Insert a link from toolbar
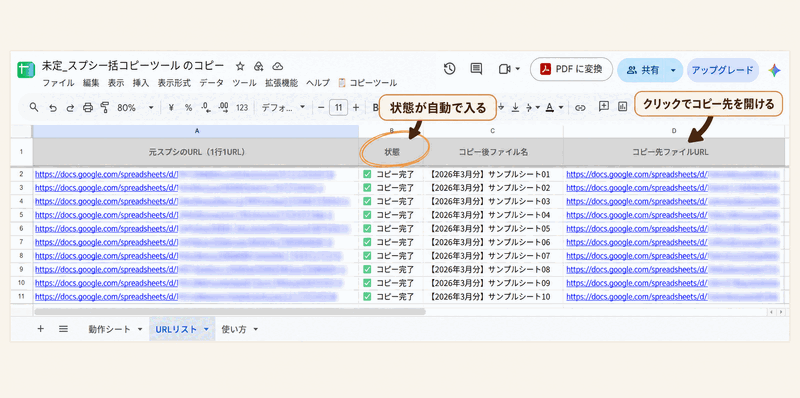800x398 pixels. click(580, 108)
